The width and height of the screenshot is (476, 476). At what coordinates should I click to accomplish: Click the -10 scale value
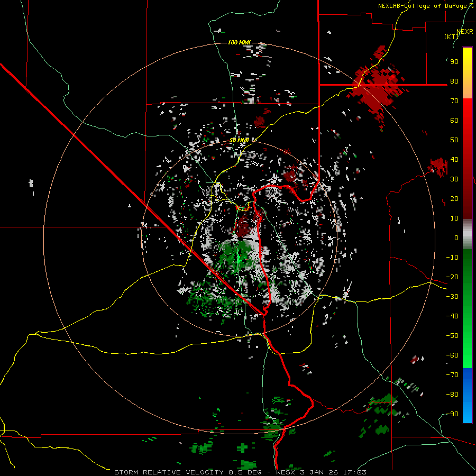pos(452,258)
